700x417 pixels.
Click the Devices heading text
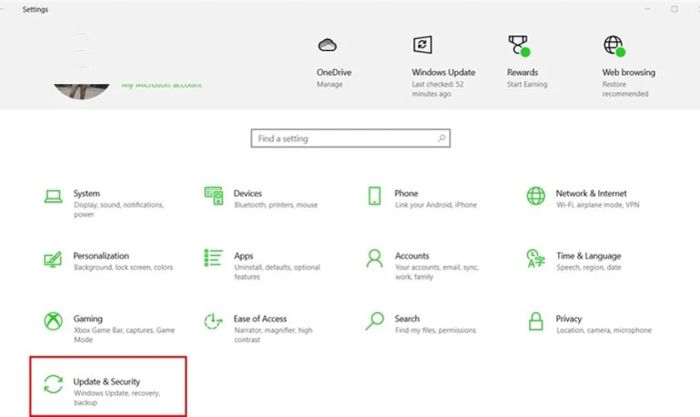[x=248, y=193]
